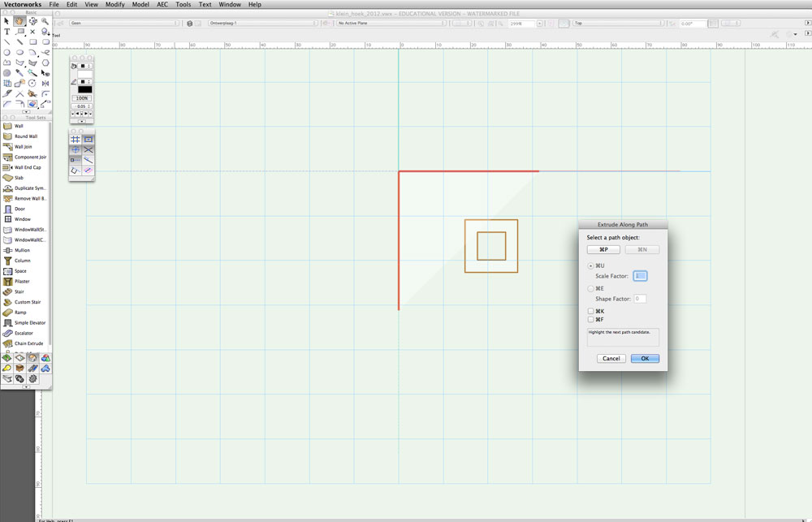Click the black pen color swatch
Viewport: 812px width, 522px height.
[85, 89]
